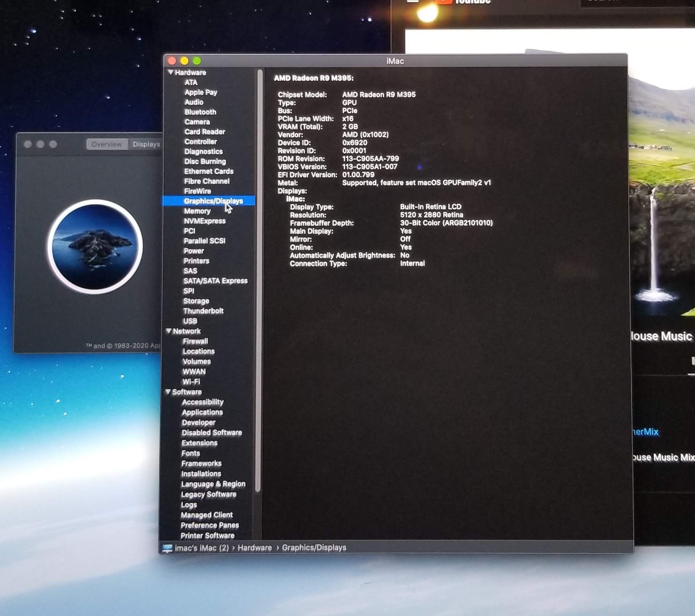Image resolution: width=695 pixels, height=616 pixels.
Task: Click Hardware in the bottom path bar
Action: pyautogui.click(x=254, y=548)
